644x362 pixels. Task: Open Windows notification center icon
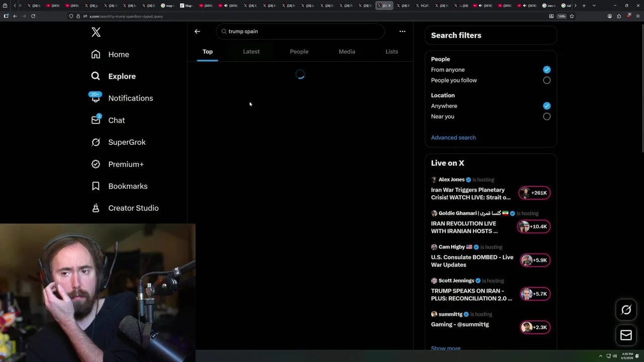(x=637, y=356)
